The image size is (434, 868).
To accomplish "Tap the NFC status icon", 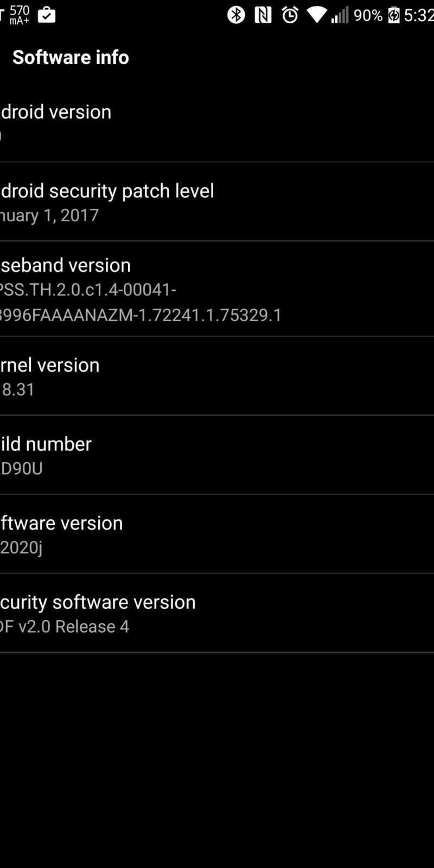I will tap(263, 15).
